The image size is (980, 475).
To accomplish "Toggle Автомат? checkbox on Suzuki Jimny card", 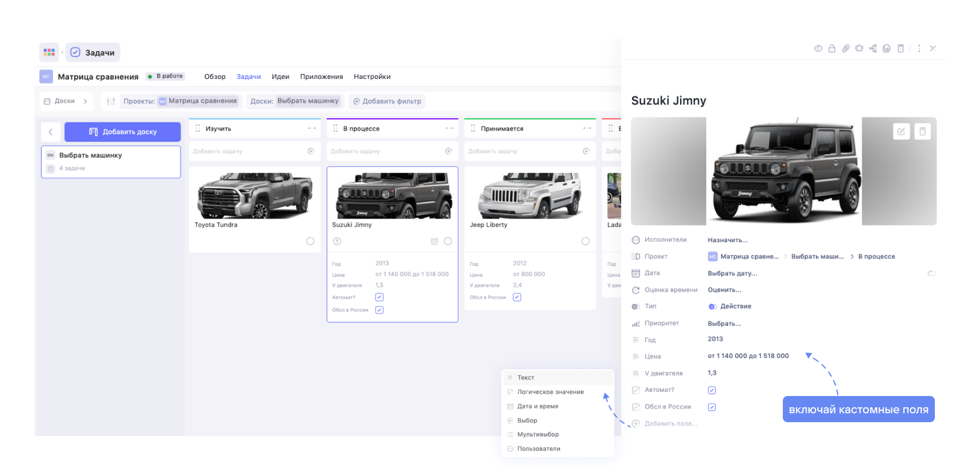I will (380, 297).
